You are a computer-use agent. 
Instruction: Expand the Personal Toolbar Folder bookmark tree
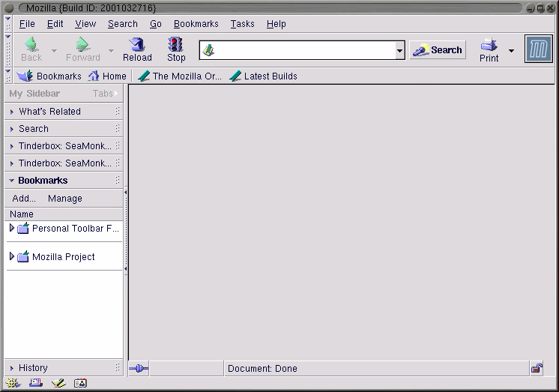[x=12, y=228]
